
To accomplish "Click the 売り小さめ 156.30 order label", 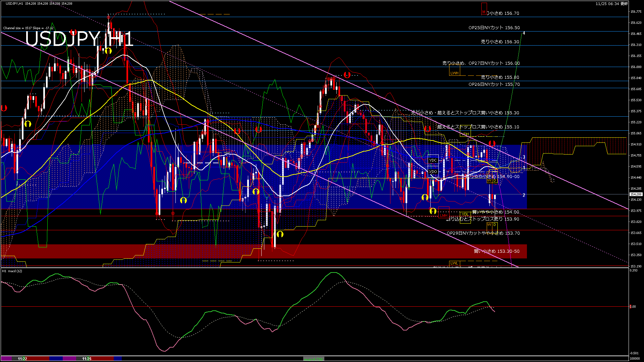I will (x=500, y=42).
